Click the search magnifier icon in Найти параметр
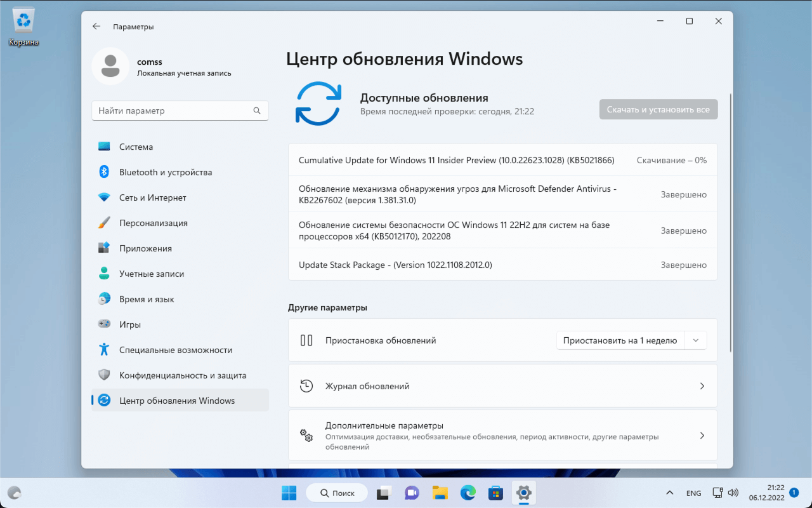The height and width of the screenshot is (508, 812). tap(257, 110)
